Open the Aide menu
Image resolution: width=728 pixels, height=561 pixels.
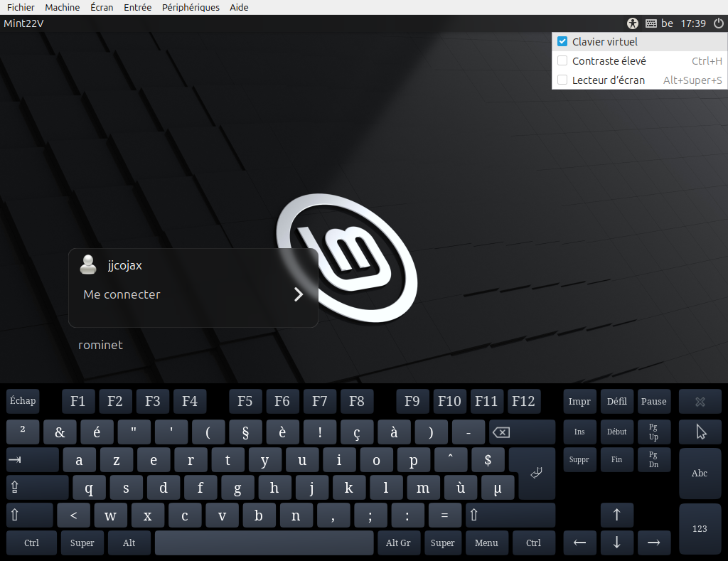point(239,7)
